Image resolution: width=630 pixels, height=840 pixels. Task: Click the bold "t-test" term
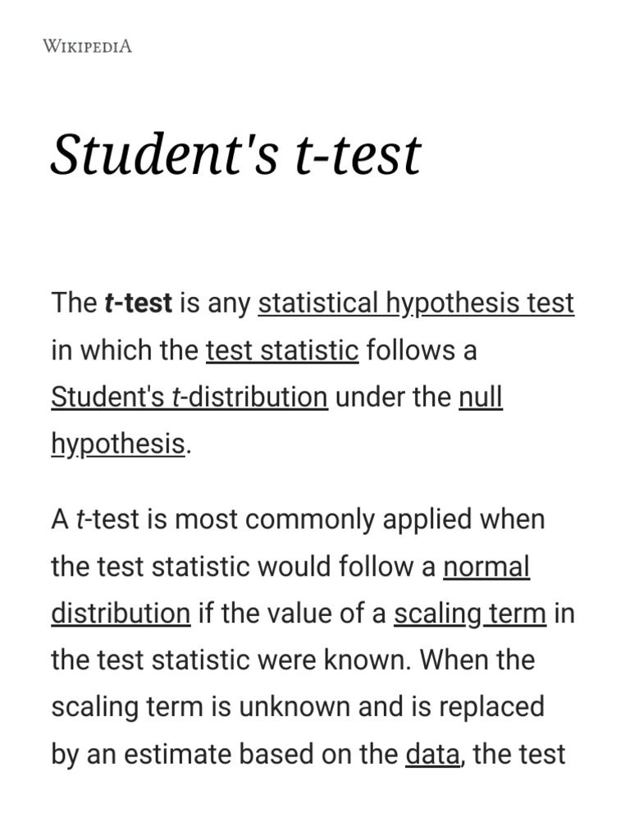[139, 303]
